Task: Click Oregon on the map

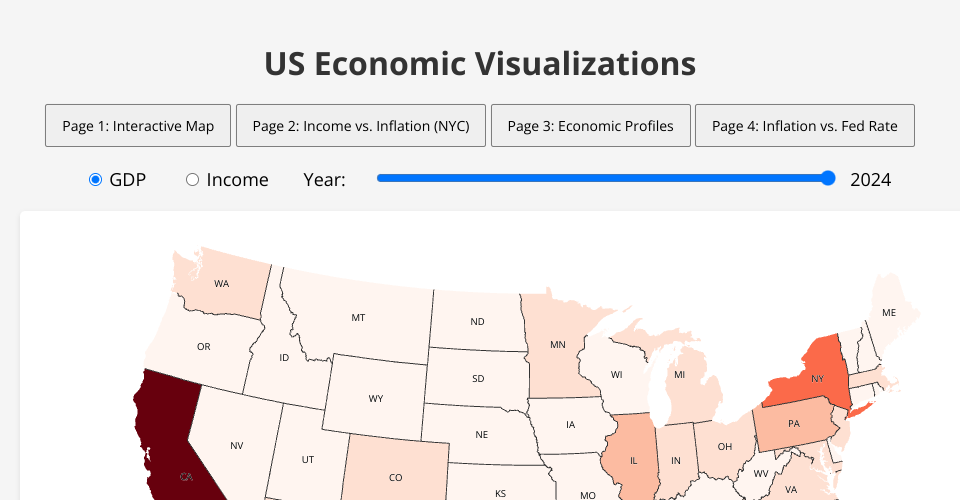Action: click(x=205, y=345)
